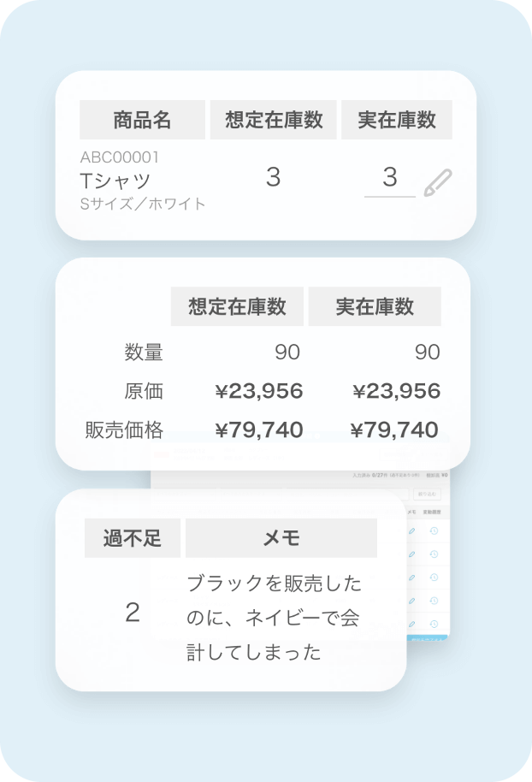
Task: Click the 絞り込む filter button
Action: click(427, 495)
